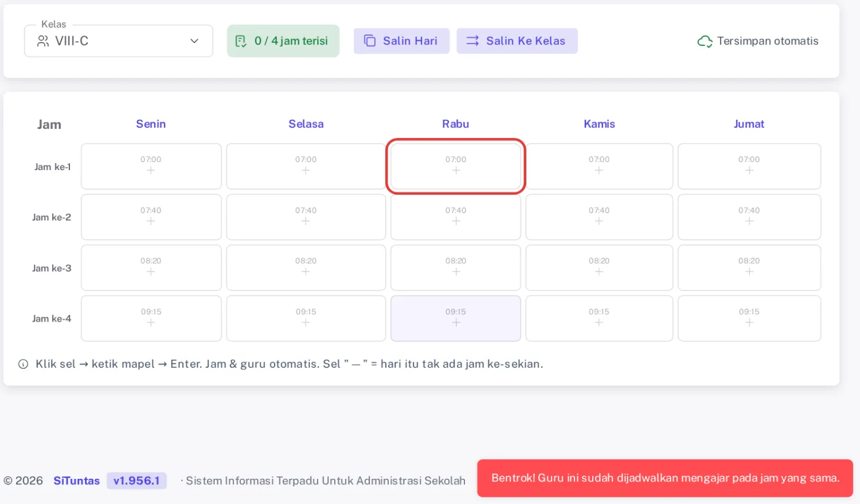Click the Jam ke-3 row label
The height and width of the screenshot is (504, 860).
[x=52, y=268]
